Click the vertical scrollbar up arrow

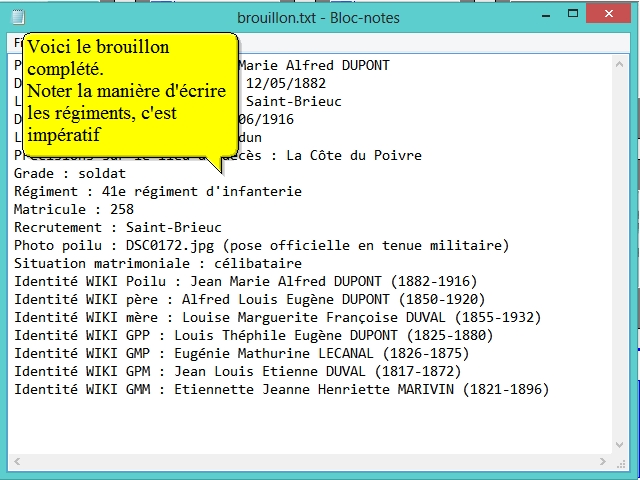click(621, 63)
